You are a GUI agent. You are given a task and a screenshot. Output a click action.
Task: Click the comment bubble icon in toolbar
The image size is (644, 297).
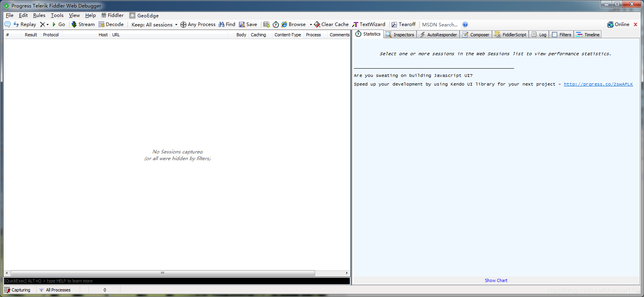point(8,24)
